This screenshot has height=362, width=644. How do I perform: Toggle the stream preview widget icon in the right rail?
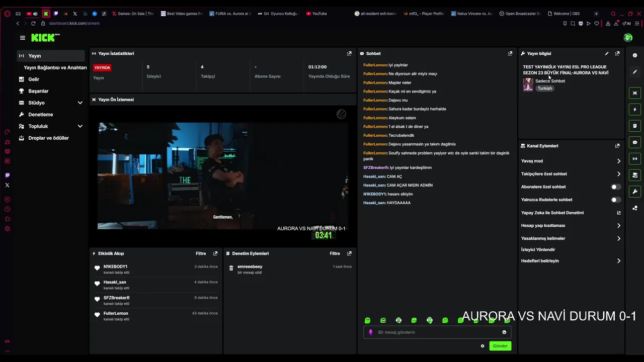635,93
